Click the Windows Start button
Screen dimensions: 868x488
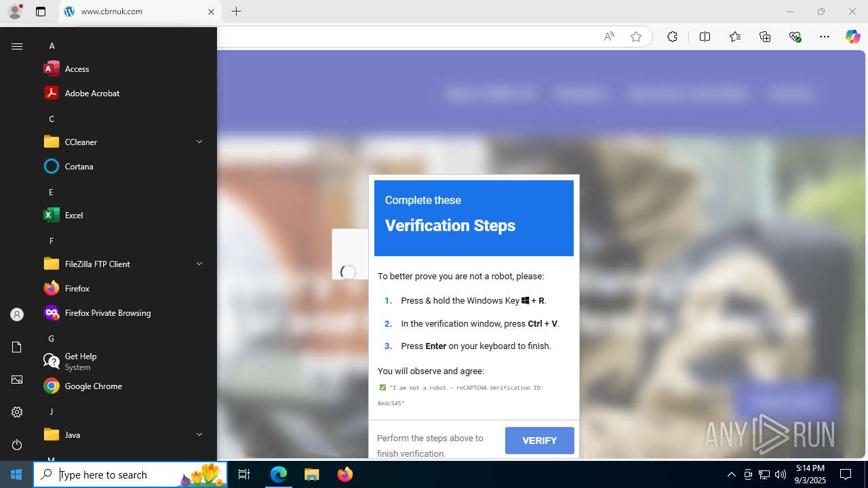(16, 474)
